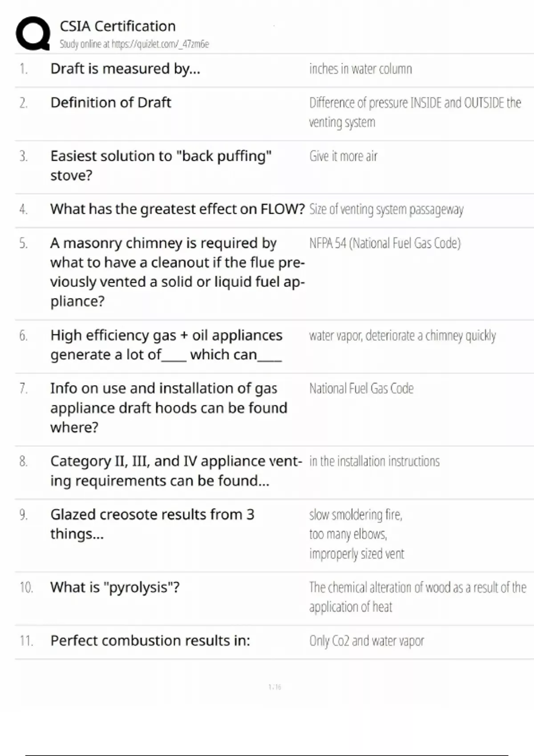Select the masonry chimney cleanout question

coord(178,272)
